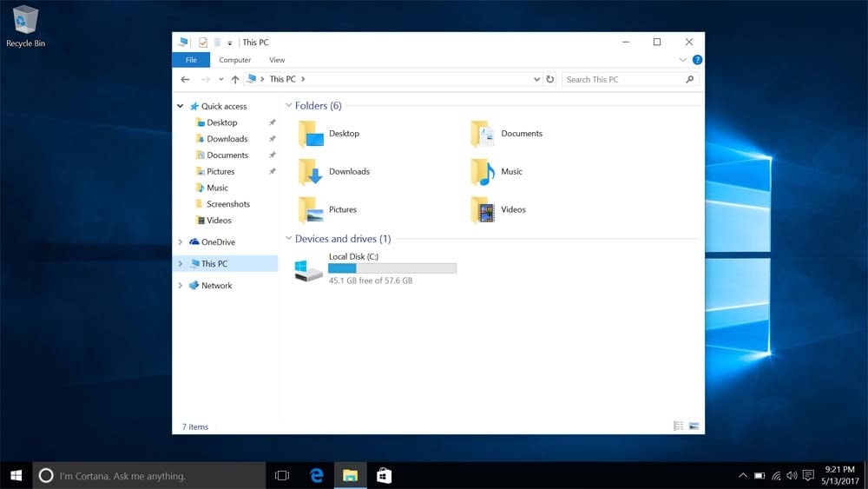Viewport: 868px width, 489px height.
Task: Open the View ribbon tab
Action: coord(277,60)
